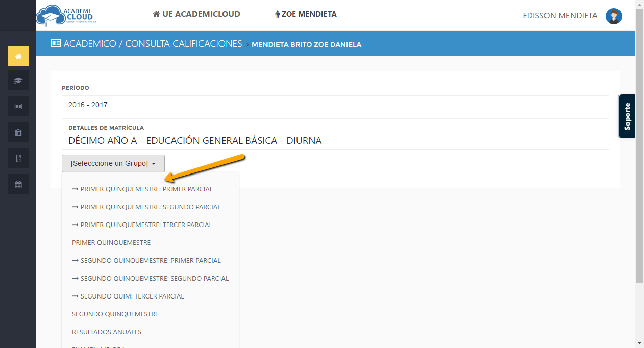Open the sort order sidebar icon
Screen dimensions: 644x348
pyautogui.click(x=18, y=158)
